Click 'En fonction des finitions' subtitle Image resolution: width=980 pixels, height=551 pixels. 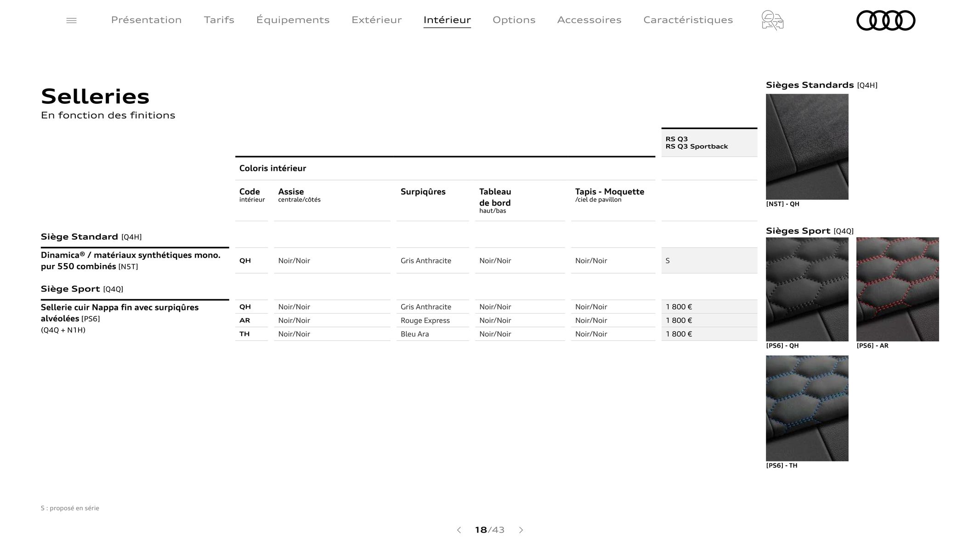(x=108, y=115)
